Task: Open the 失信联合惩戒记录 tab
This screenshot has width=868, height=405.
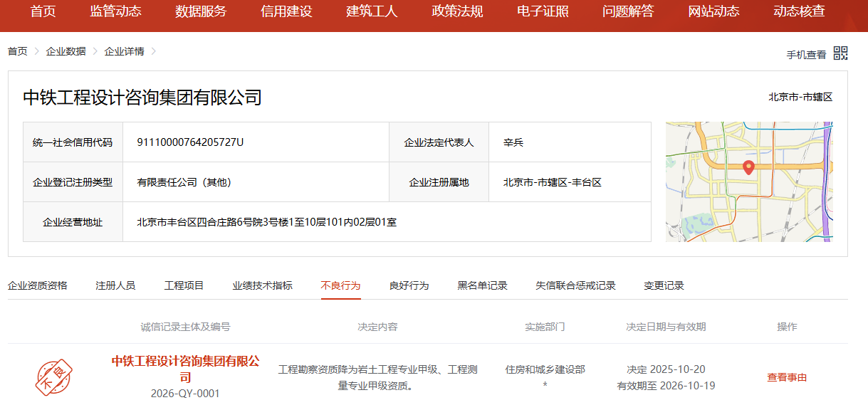Action: point(575,285)
